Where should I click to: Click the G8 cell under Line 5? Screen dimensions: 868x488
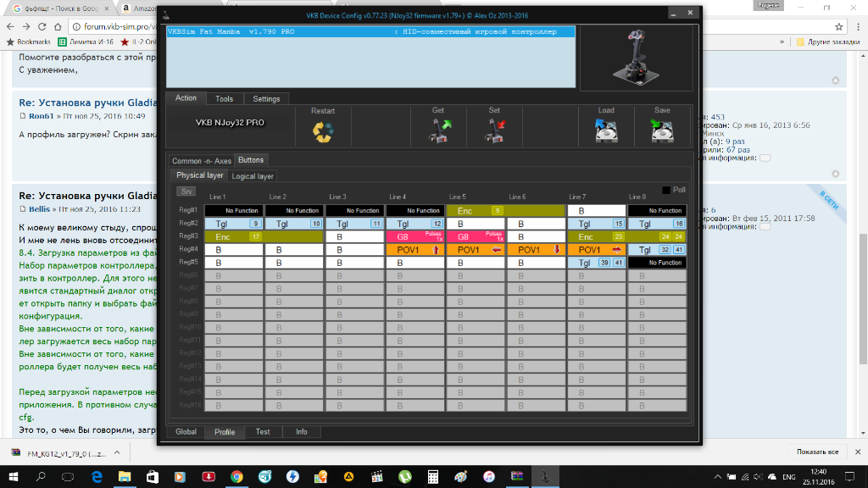pyautogui.click(x=475, y=237)
